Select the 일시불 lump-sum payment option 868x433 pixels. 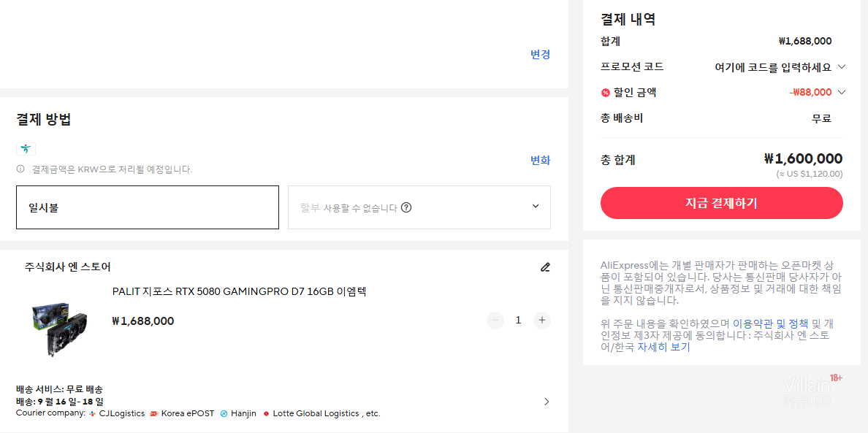point(148,207)
